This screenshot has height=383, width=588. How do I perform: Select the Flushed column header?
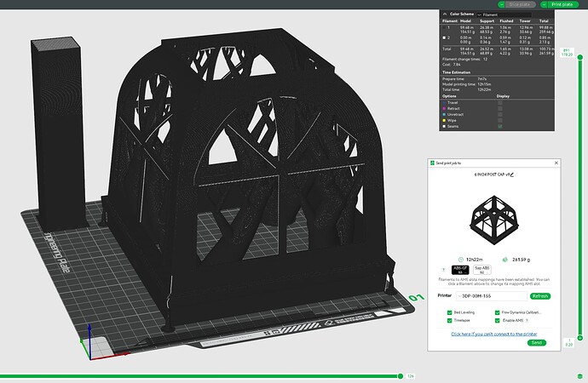[x=506, y=21]
